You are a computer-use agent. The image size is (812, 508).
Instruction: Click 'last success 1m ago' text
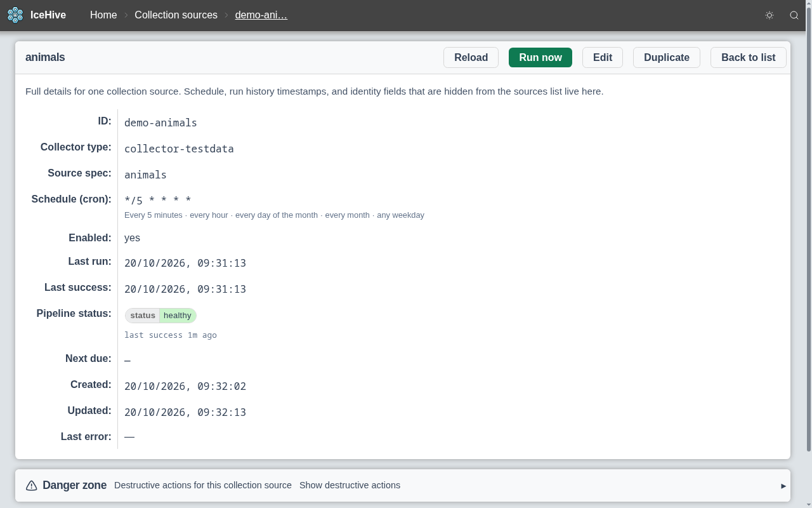(171, 335)
